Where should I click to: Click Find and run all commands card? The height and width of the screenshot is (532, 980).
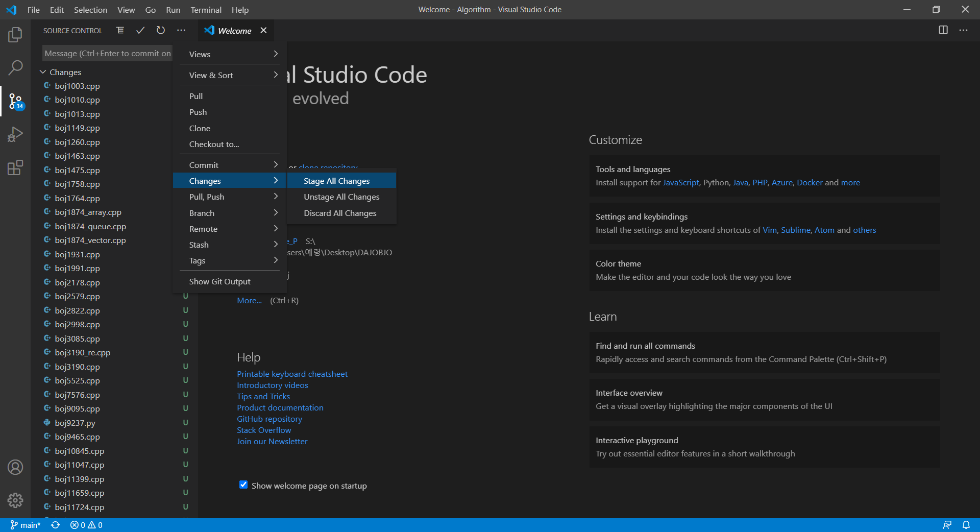click(765, 352)
